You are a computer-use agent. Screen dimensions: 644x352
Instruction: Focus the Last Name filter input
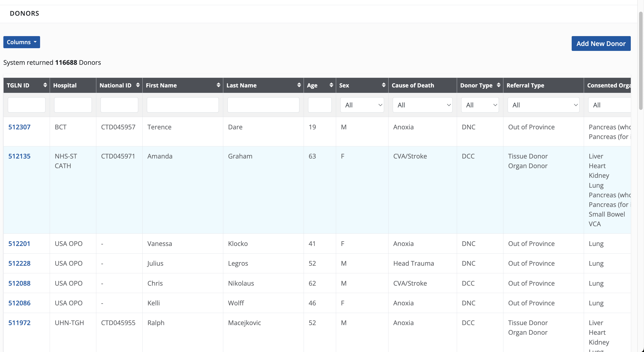[x=263, y=105]
